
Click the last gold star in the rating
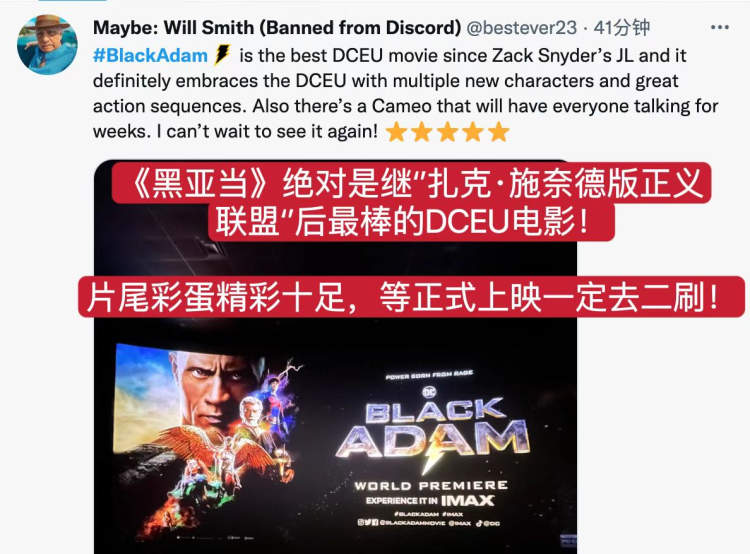(499, 132)
